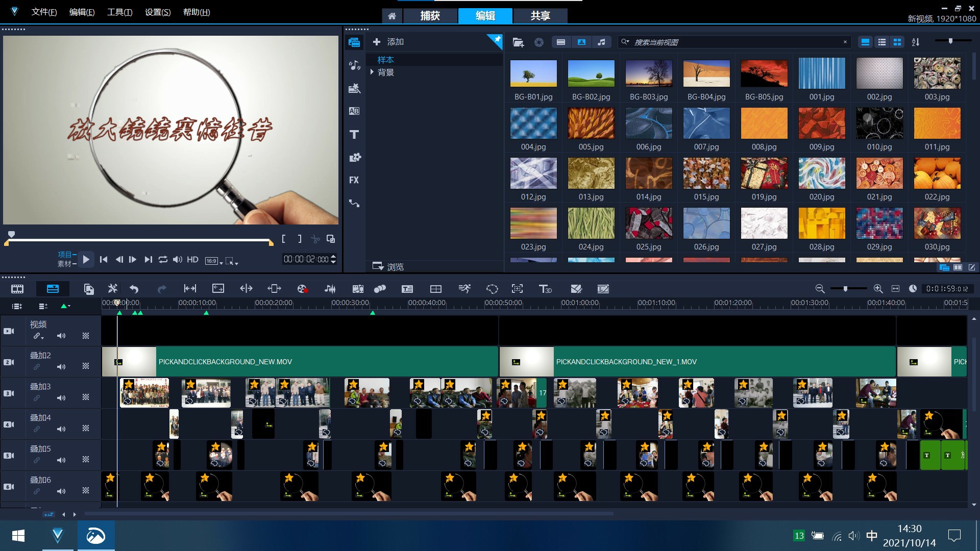Open the FX filter library
Viewport: 980px width, 551px height.
pyautogui.click(x=354, y=180)
